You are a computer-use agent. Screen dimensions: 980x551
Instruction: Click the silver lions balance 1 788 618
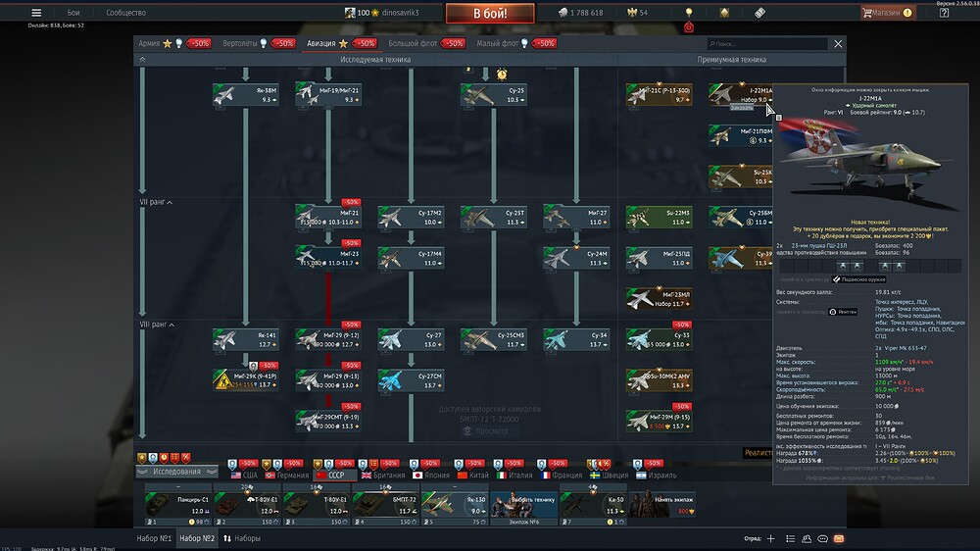click(x=580, y=13)
